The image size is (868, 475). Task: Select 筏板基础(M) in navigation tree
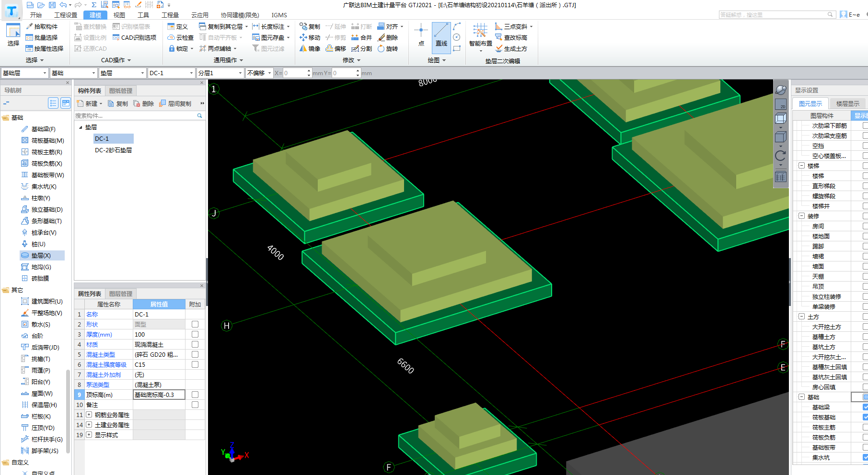pos(43,141)
